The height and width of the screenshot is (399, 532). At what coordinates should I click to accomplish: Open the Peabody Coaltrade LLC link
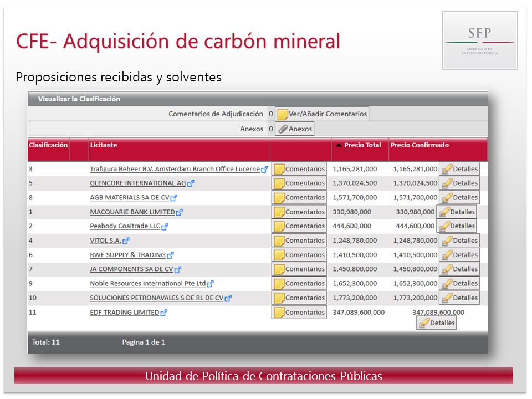[125, 226]
